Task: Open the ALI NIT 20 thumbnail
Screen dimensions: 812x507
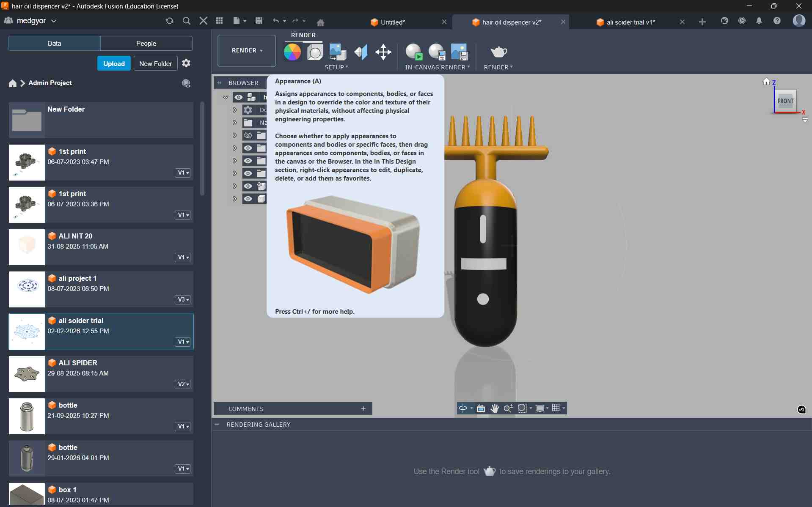Action: (27, 247)
